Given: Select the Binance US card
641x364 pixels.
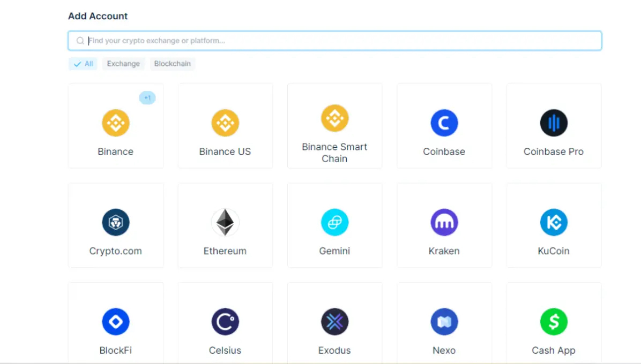Looking at the screenshot, I should tap(225, 125).
